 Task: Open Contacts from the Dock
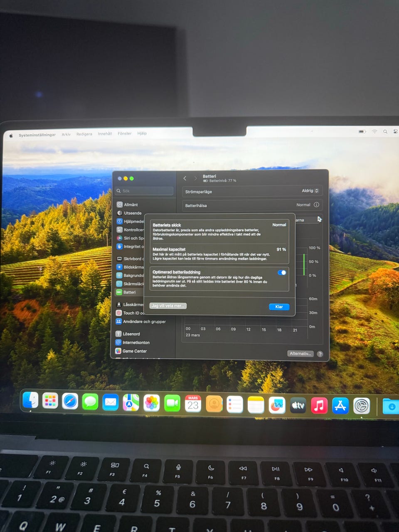click(214, 404)
